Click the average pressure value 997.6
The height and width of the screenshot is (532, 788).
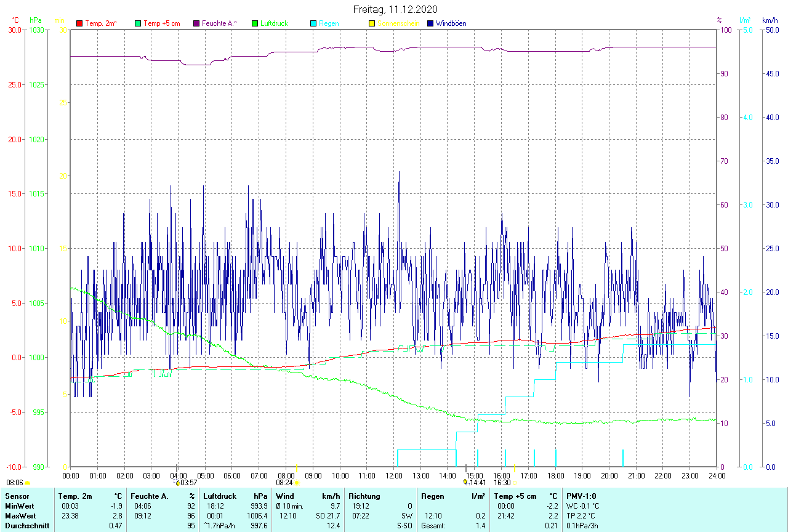tap(259, 526)
